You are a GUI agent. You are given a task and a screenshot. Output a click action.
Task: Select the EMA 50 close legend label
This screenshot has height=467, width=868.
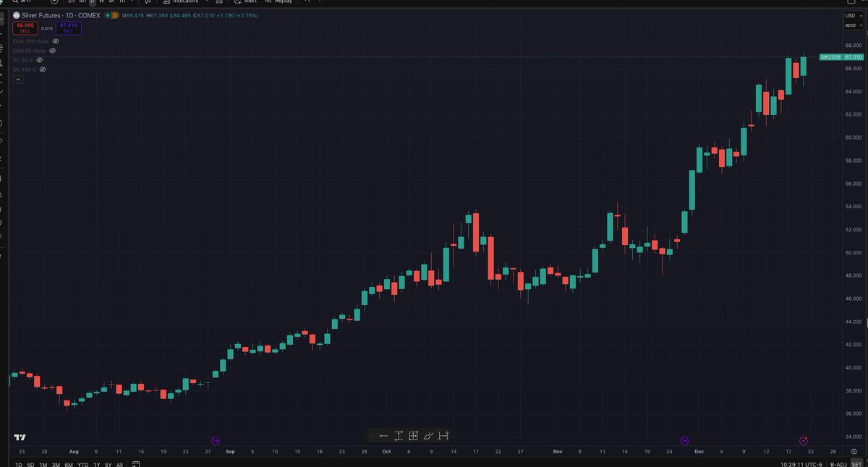click(29, 51)
